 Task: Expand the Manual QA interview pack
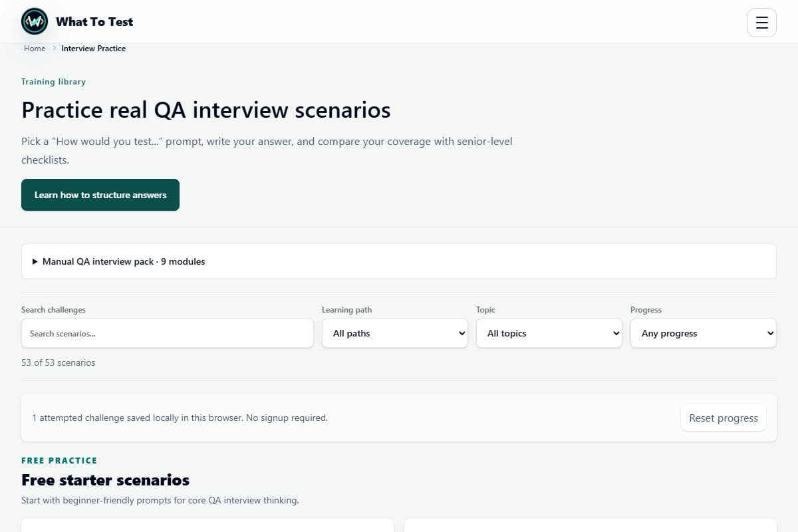point(399,261)
